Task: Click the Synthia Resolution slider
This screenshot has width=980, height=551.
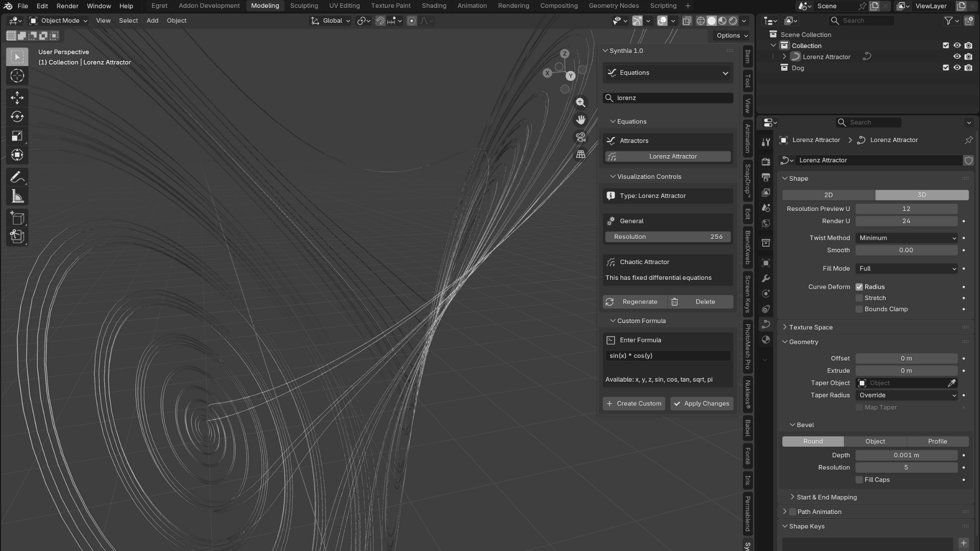Action: [668, 237]
